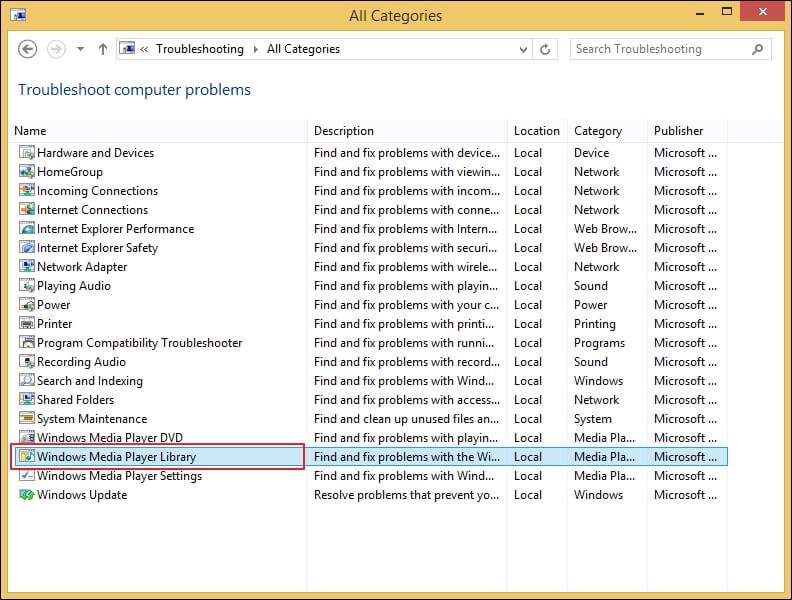Open the Windows Media Player Library troubleshooter
The width and height of the screenshot is (792, 600).
[116, 457]
